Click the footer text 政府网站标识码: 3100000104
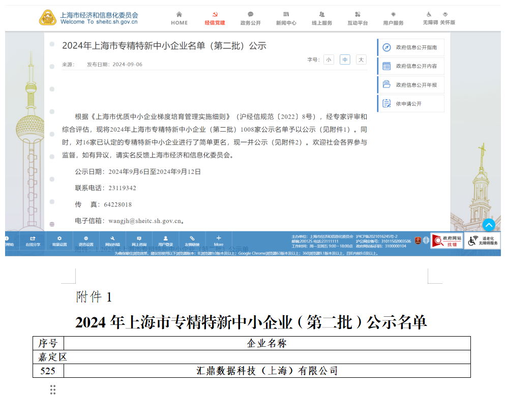 pos(381,246)
